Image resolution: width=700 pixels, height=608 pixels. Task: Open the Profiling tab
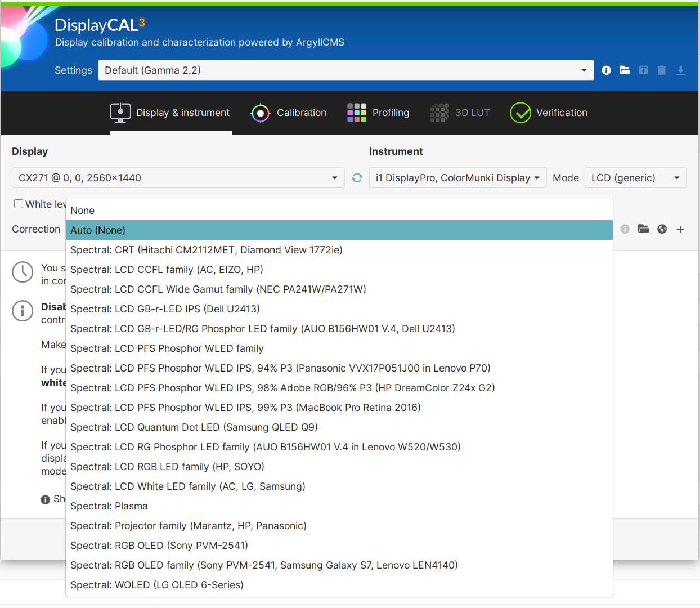(378, 113)
